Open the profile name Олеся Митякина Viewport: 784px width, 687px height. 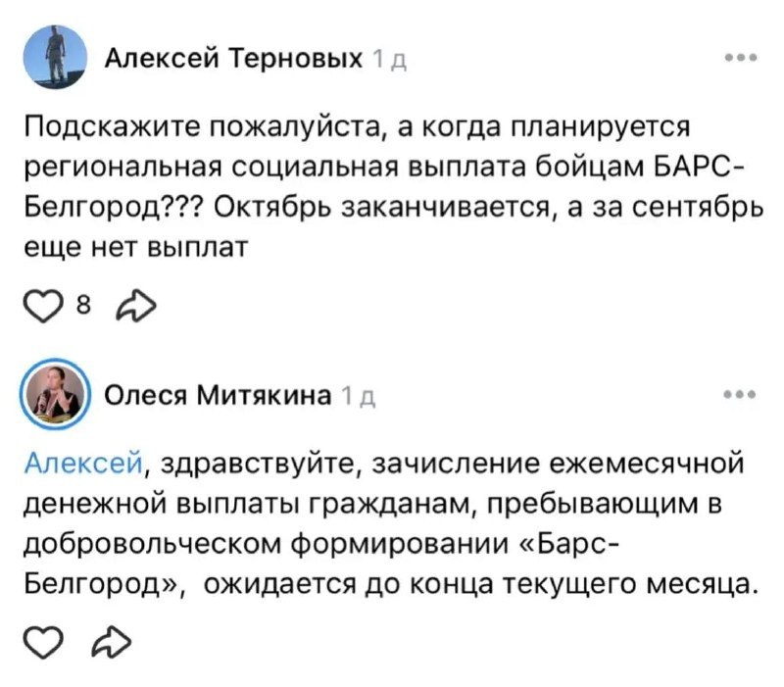click(x=218, y=395)
